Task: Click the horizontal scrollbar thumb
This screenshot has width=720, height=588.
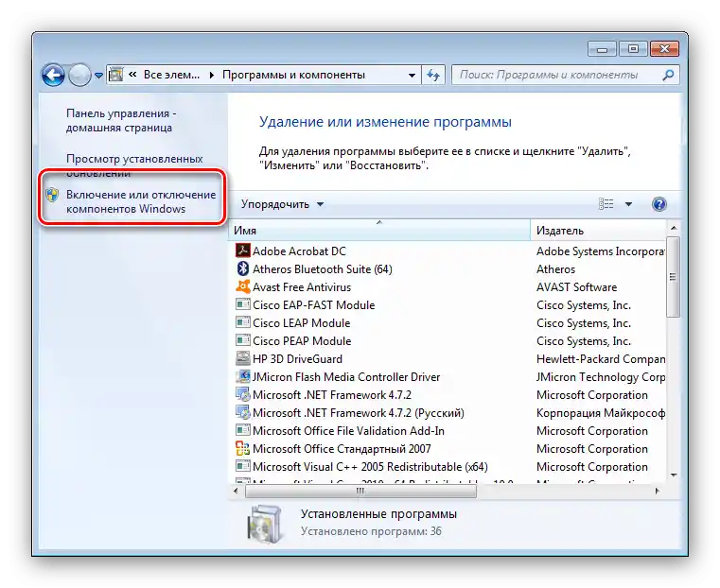Action: coord(360,491)
